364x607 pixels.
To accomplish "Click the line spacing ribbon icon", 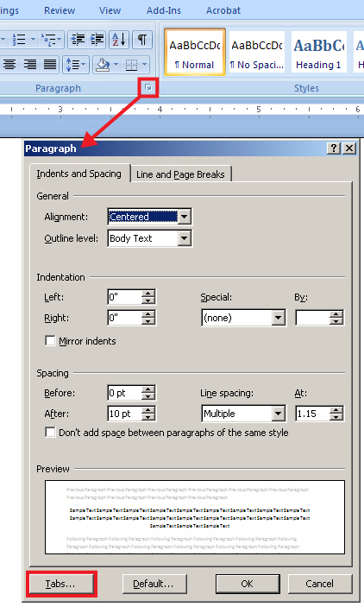I will click(x=76, y=64).
